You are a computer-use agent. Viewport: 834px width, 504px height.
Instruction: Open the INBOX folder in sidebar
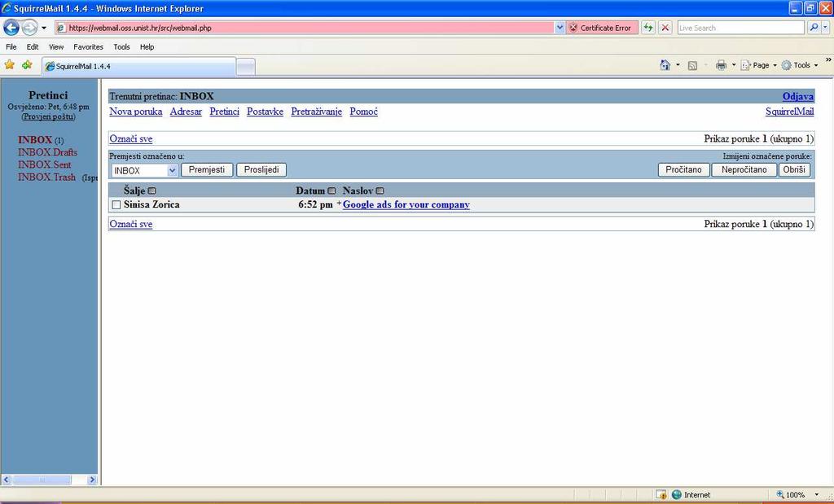pyautogui.click(x=35, y=140)
